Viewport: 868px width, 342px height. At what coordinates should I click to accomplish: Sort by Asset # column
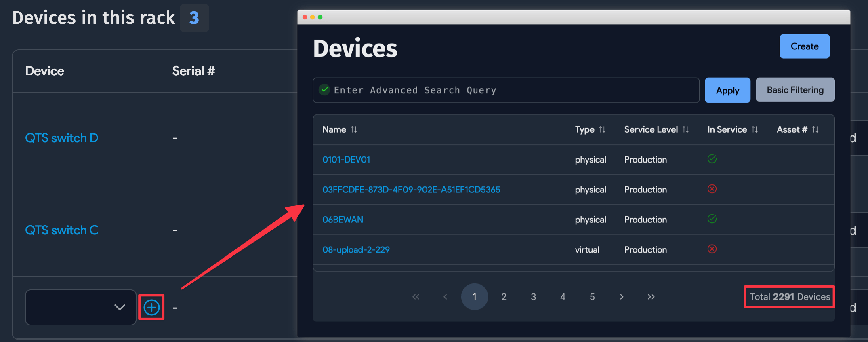(815, 129)
